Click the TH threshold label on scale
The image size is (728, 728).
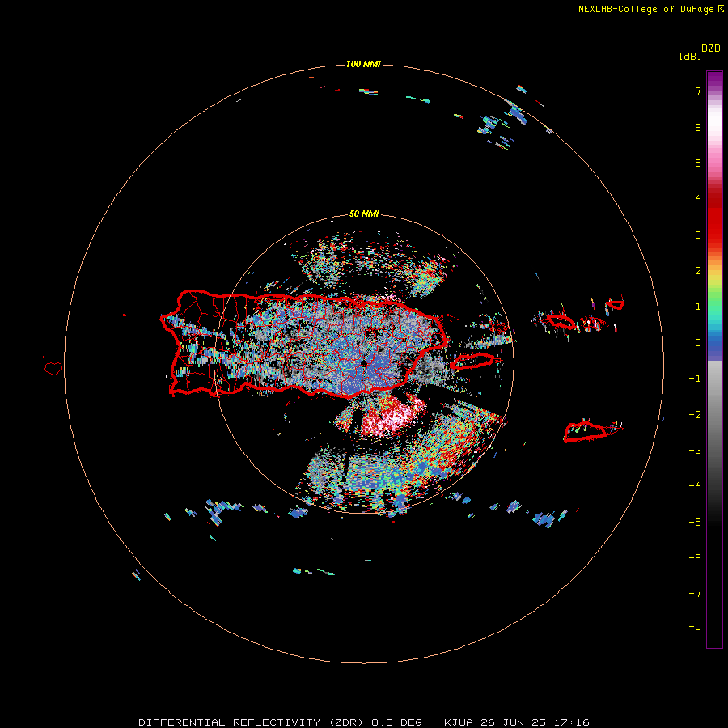coord(695,630)
